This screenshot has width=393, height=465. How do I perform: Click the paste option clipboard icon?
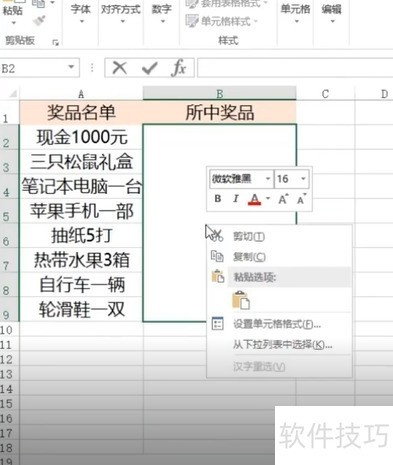point(241,300)
